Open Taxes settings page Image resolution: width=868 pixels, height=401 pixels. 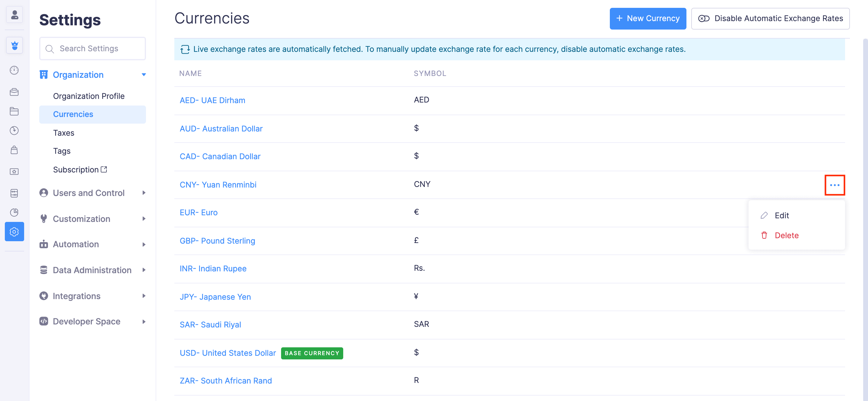[x=64, y=133]
